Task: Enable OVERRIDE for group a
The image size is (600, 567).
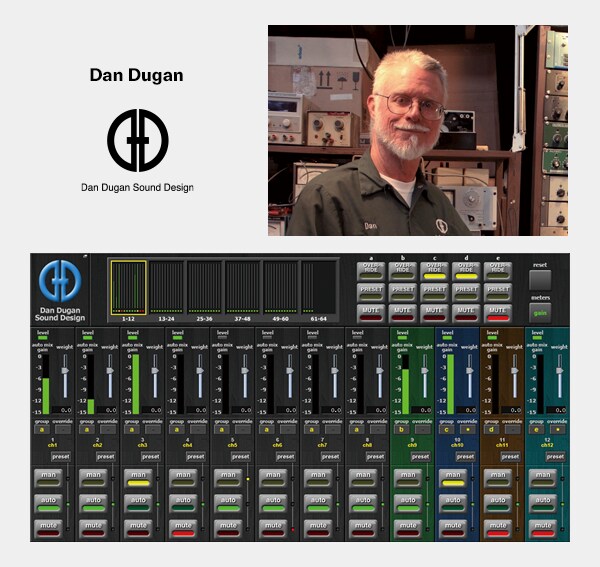Action: [x=371, y=270]
